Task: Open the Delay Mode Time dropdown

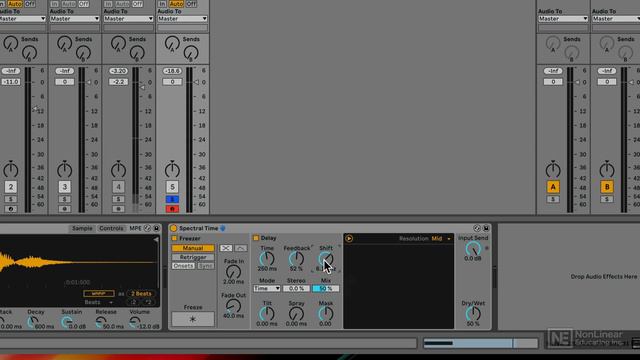Action: click(267, 288)
